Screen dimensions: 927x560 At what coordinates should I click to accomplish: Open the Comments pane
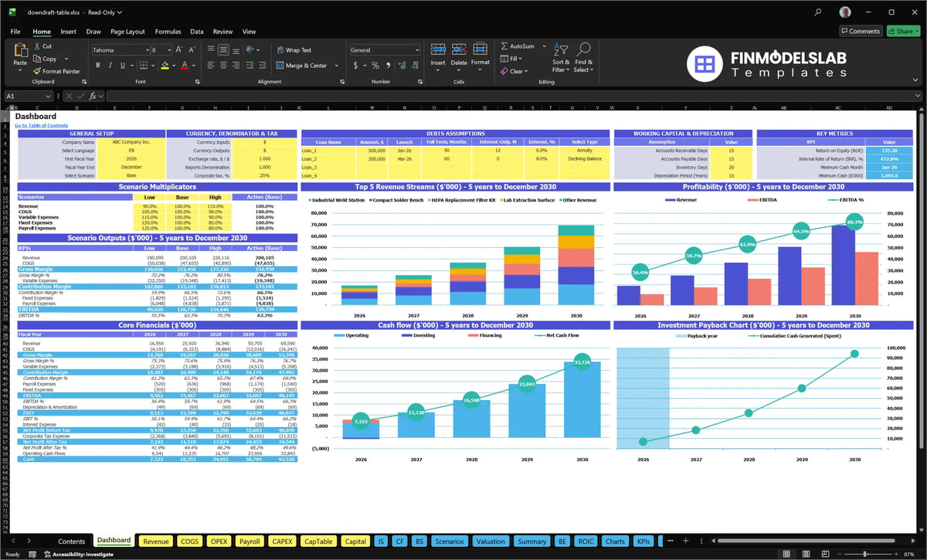(x=861, y=31)
